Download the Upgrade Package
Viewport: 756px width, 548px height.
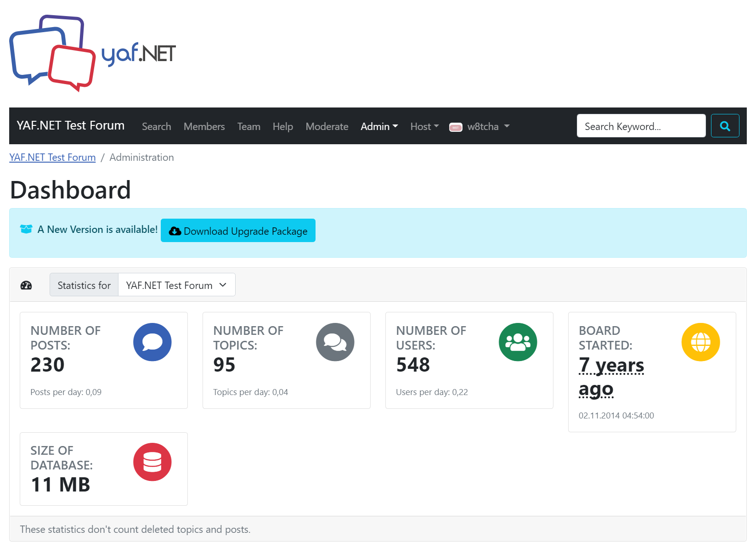(x=238, y=231)
